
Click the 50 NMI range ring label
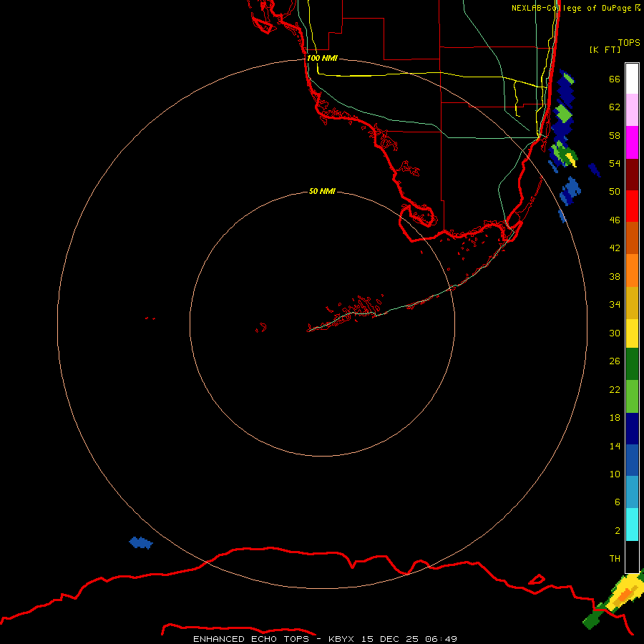322,191
